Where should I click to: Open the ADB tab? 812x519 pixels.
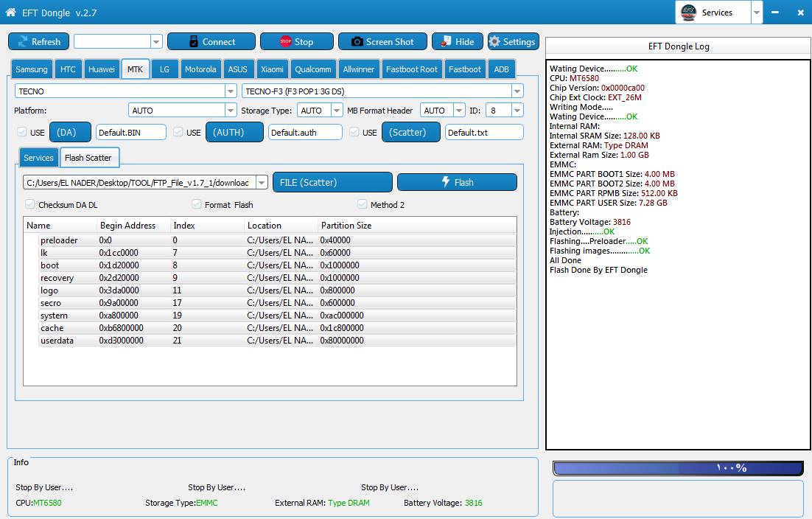pos(501,69)
